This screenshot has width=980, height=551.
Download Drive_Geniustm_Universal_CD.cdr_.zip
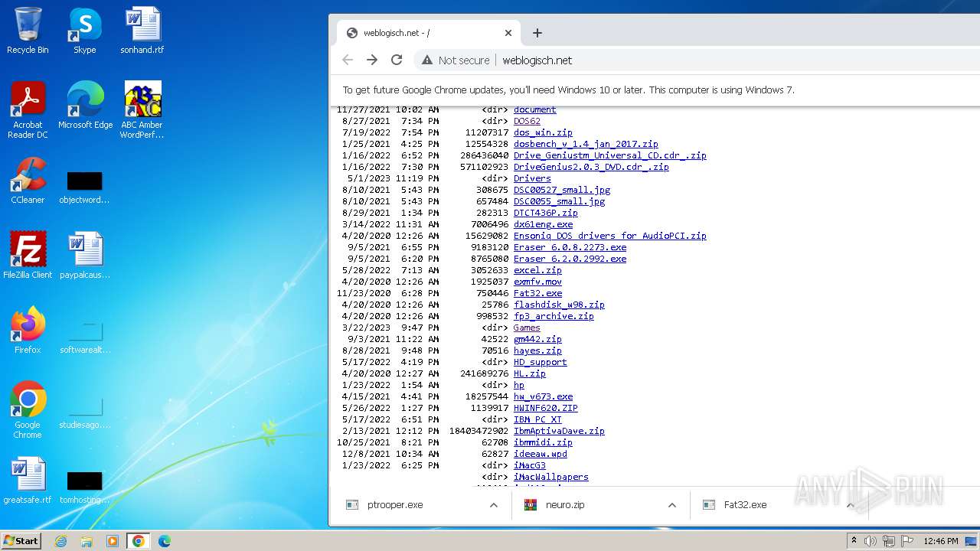610,155
